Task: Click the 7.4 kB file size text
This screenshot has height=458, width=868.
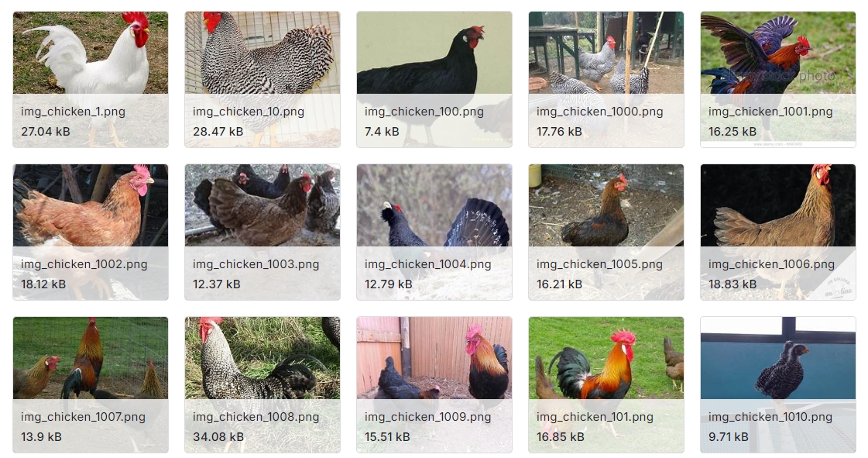Action: point(382,131)
